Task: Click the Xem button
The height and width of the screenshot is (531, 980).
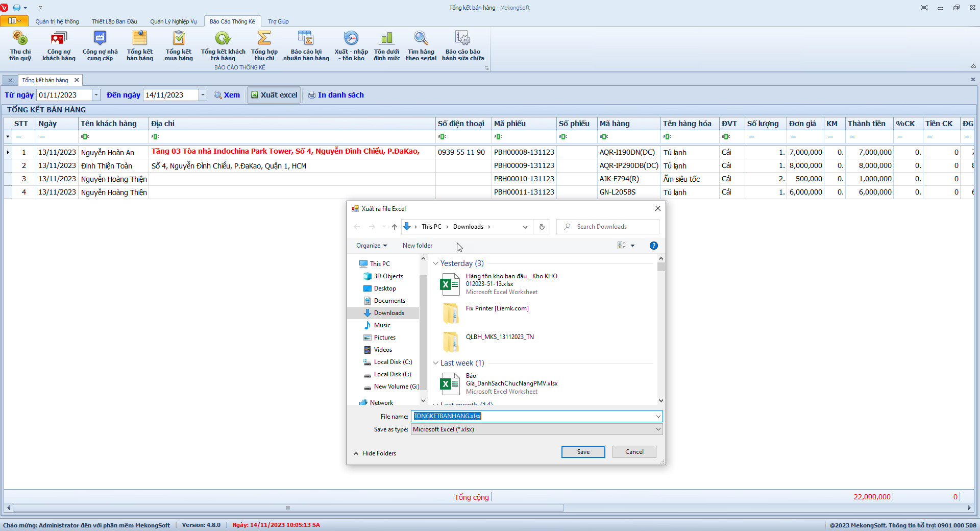Action: (x=227, y=95)
